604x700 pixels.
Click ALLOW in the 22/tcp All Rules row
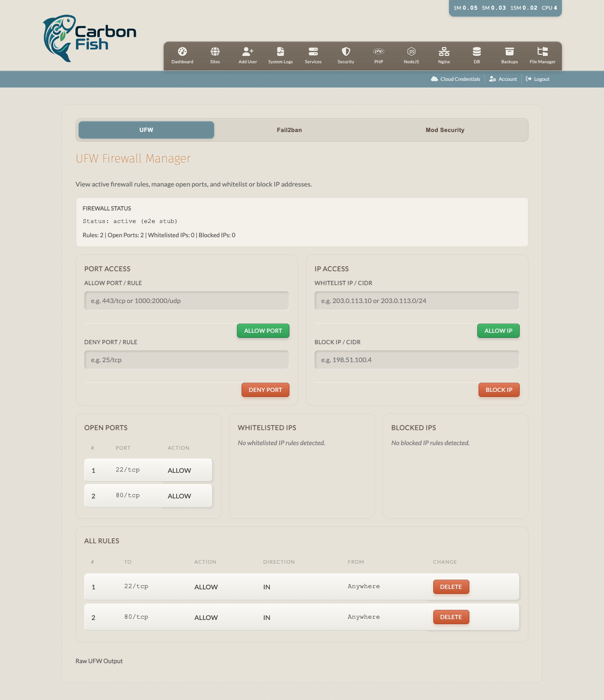pos(206,587)
